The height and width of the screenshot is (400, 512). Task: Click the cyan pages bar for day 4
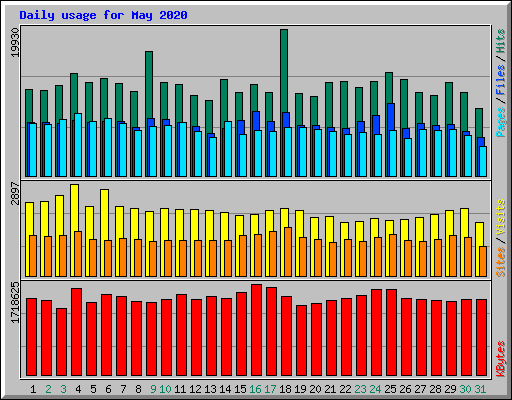point(78,145)
